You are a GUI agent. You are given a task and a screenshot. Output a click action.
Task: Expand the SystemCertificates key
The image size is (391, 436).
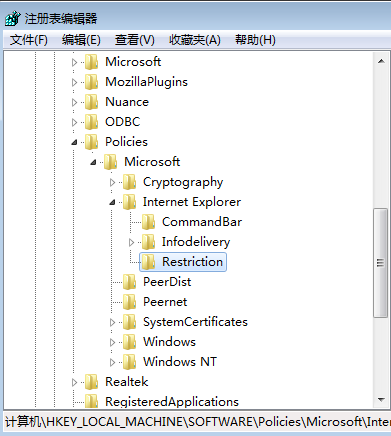(x=112, y=322)
